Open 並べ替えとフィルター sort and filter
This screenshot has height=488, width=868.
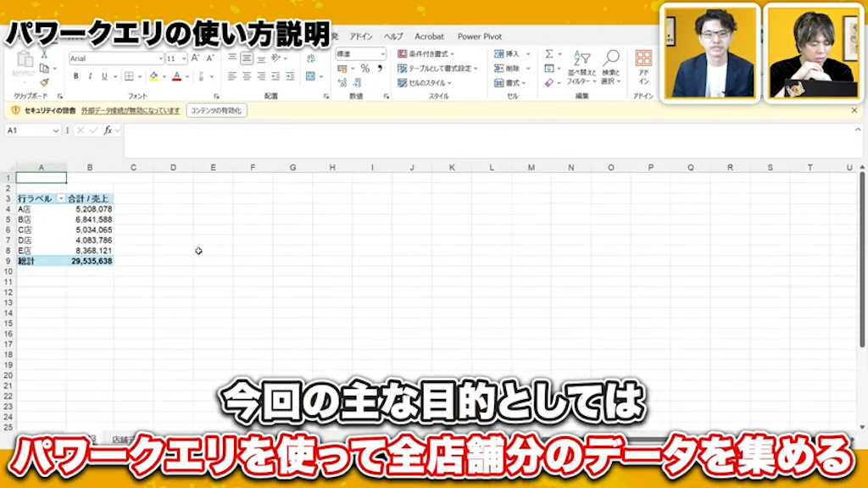pyautogui.click(x=581, y=66)
